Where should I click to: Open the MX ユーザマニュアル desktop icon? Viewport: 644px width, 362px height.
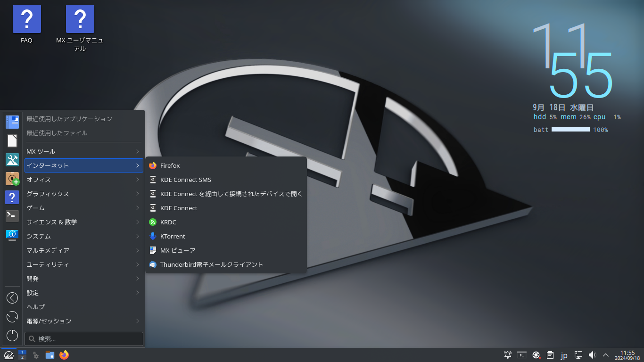click(x=80, y=28)
